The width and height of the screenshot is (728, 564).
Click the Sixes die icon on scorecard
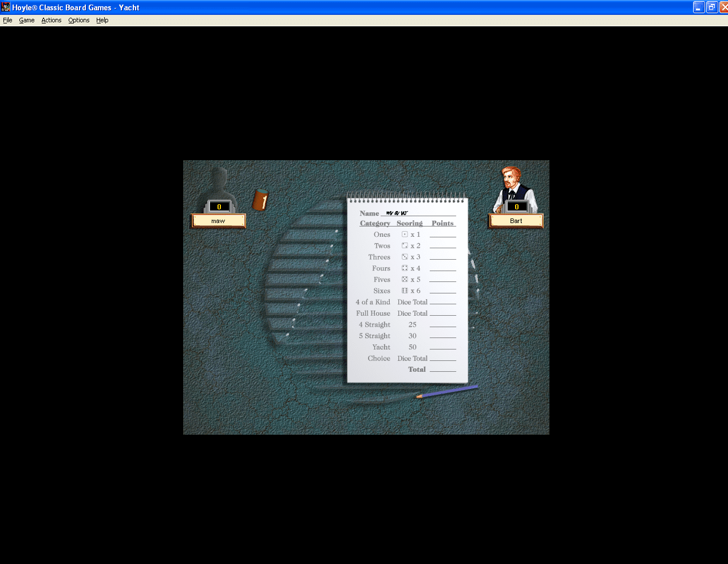[x=405, y=291]
